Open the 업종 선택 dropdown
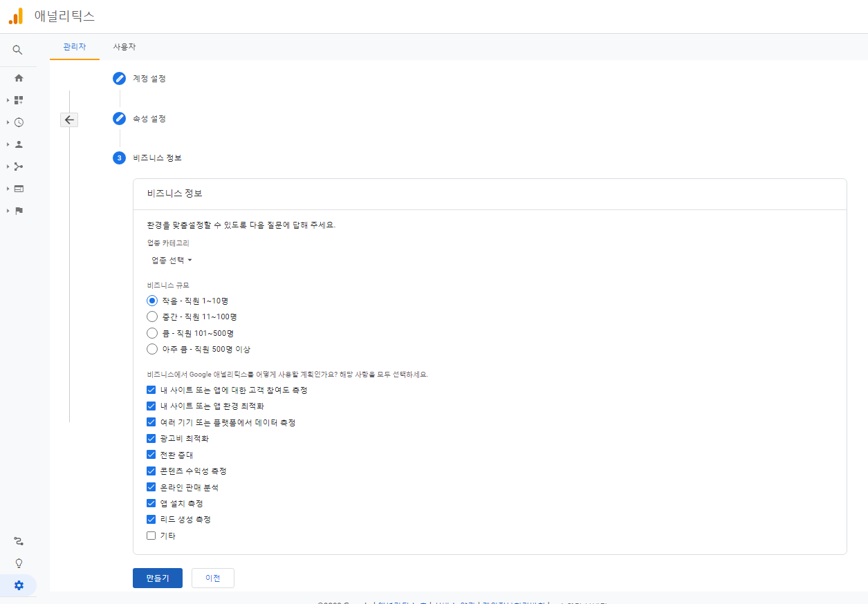Viewport: 868px width, 604px height. 172,261
